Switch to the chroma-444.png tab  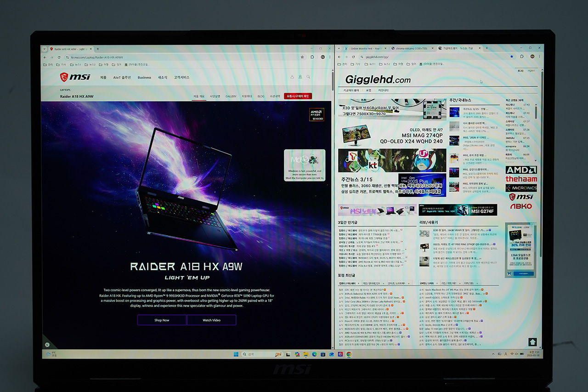[x=409, y=48]
